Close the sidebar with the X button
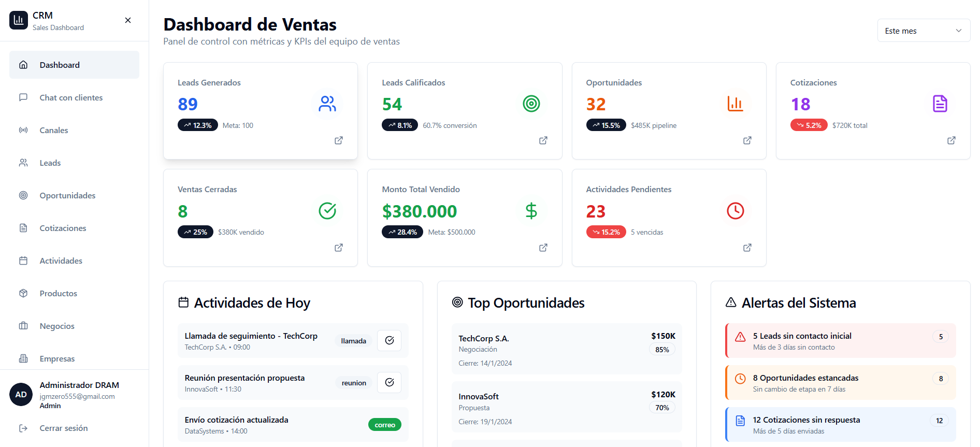The image size is (980, 447). [x=128, y=20]
